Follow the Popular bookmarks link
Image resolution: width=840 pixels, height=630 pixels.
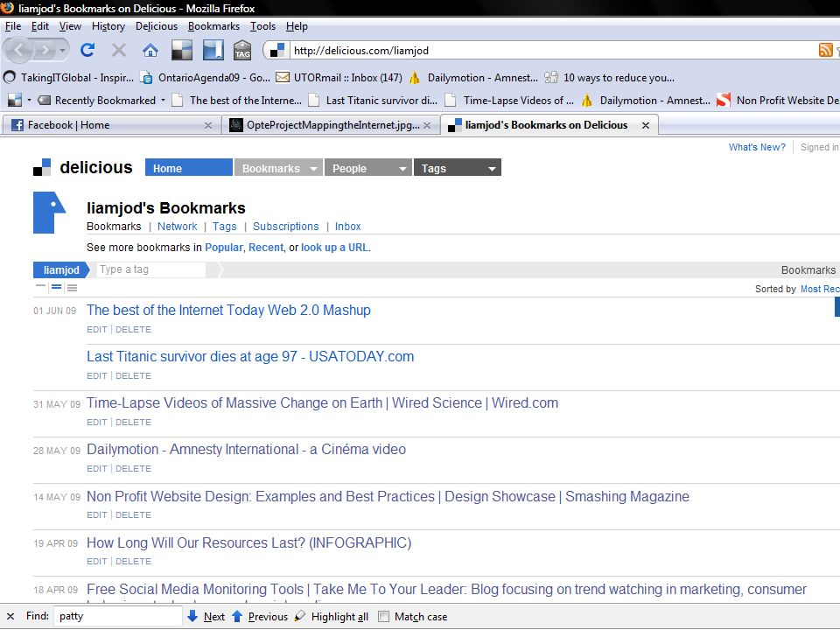pyautogui.click(x=224, y=248)
